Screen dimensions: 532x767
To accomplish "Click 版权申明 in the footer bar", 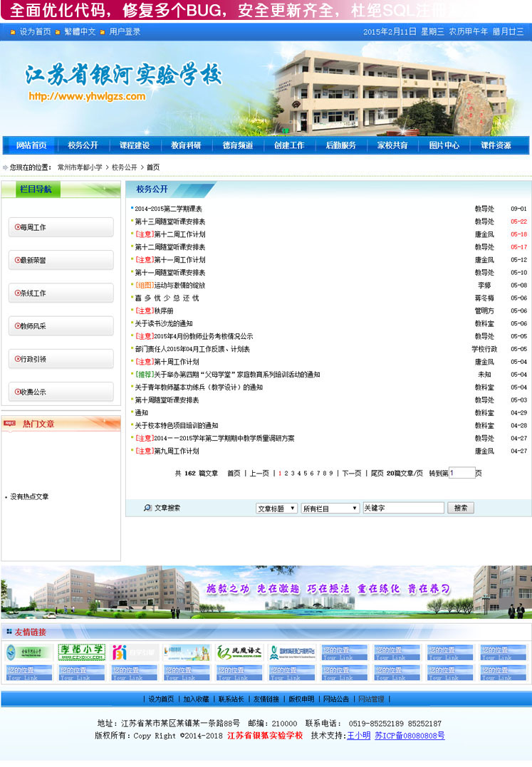I will click(x=301, y=699).
